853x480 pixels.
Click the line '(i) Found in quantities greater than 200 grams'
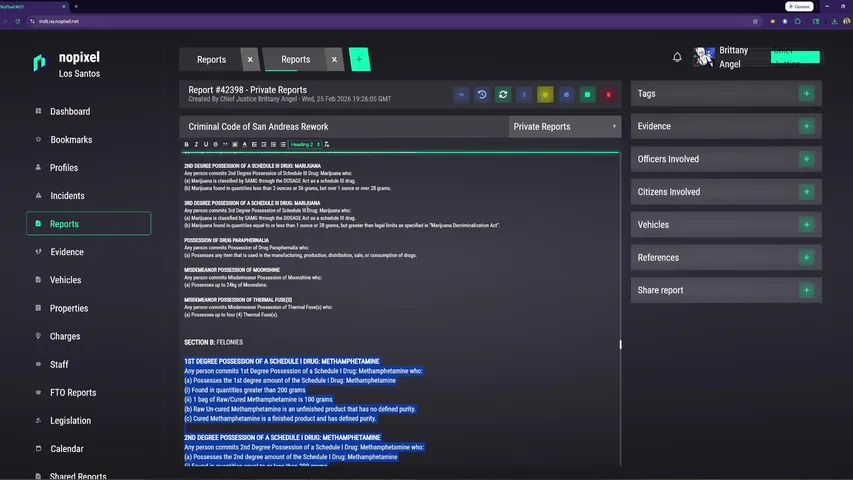click(x=245, y=390)
